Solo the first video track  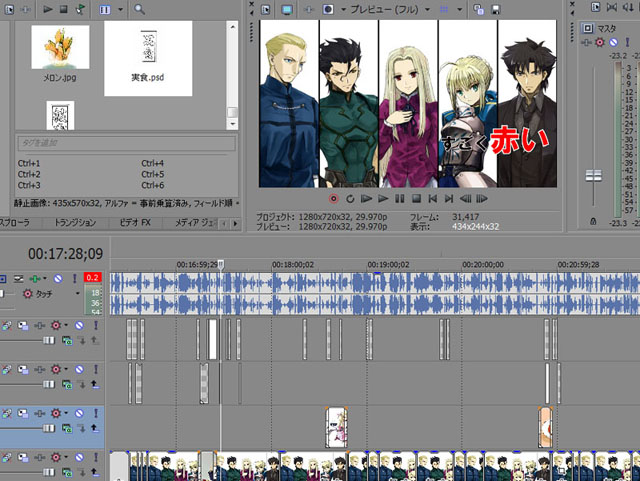tap(96, 325)
